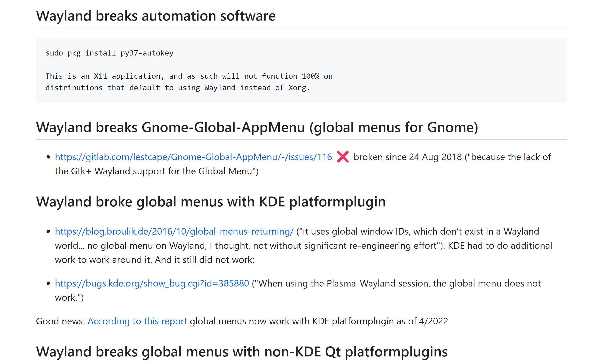This screenshot has width=602, height=364.
Task: Click the "Wayland breaks automation software" heading
Action: pos(156,16)
